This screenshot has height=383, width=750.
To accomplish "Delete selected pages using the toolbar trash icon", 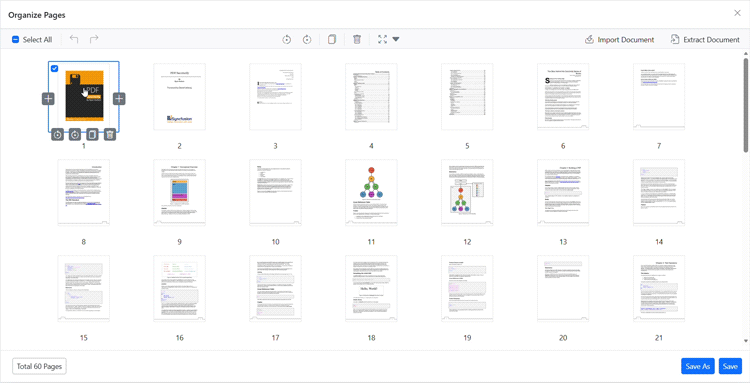I will click(357, 40).
